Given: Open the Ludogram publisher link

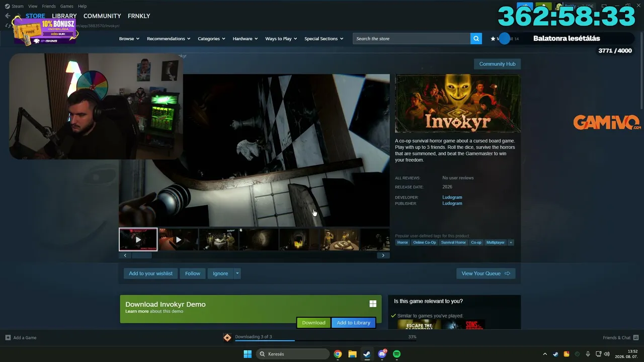Looking at the screenshot, I should point(452,204).
